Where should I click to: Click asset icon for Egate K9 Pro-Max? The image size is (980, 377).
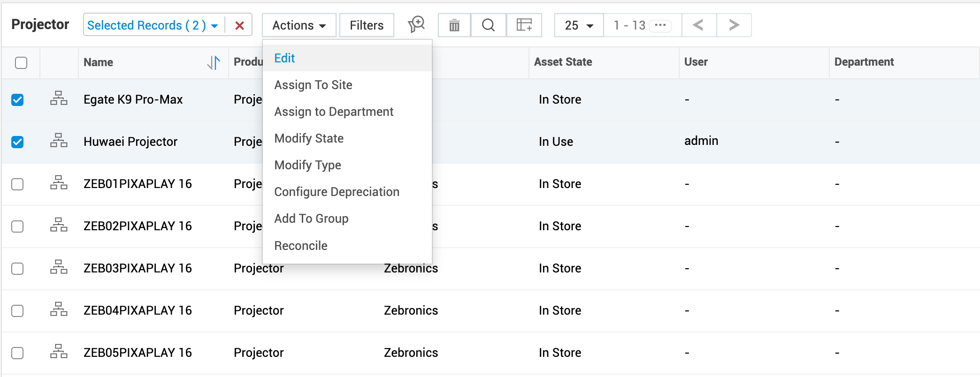tap(59, 98)
